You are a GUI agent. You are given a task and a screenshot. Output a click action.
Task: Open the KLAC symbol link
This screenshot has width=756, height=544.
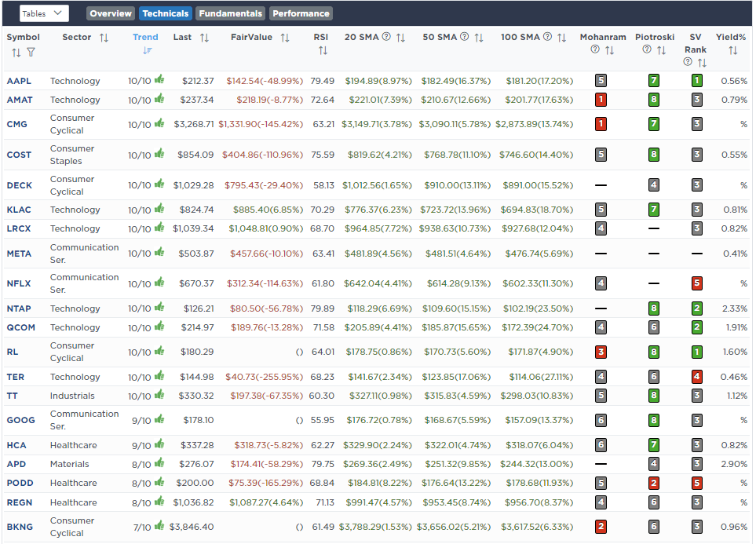19,210
